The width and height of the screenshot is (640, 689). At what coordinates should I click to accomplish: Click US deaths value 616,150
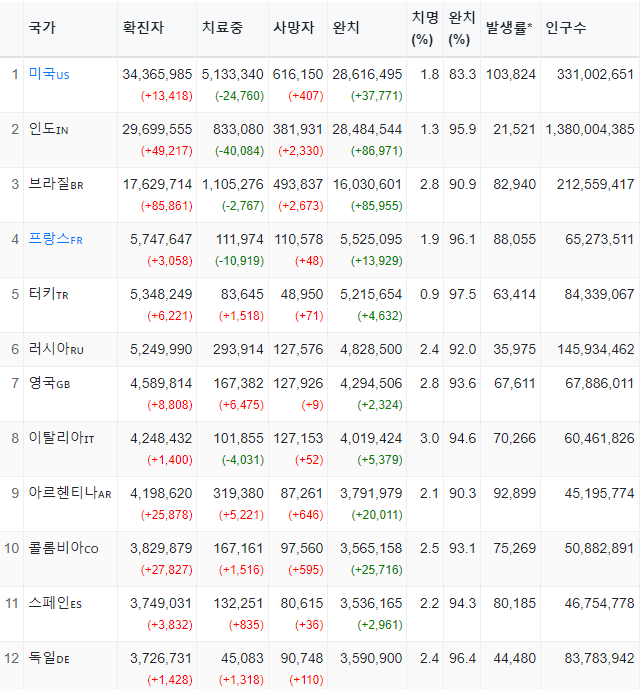298,74
